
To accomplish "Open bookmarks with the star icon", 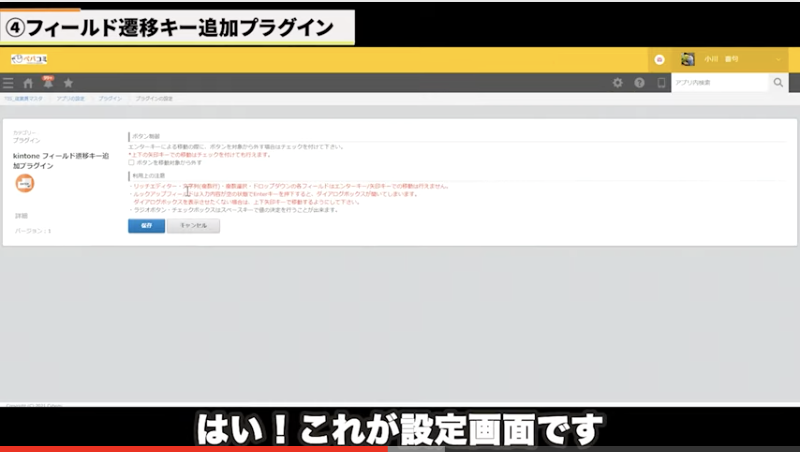I will [68, 83].
